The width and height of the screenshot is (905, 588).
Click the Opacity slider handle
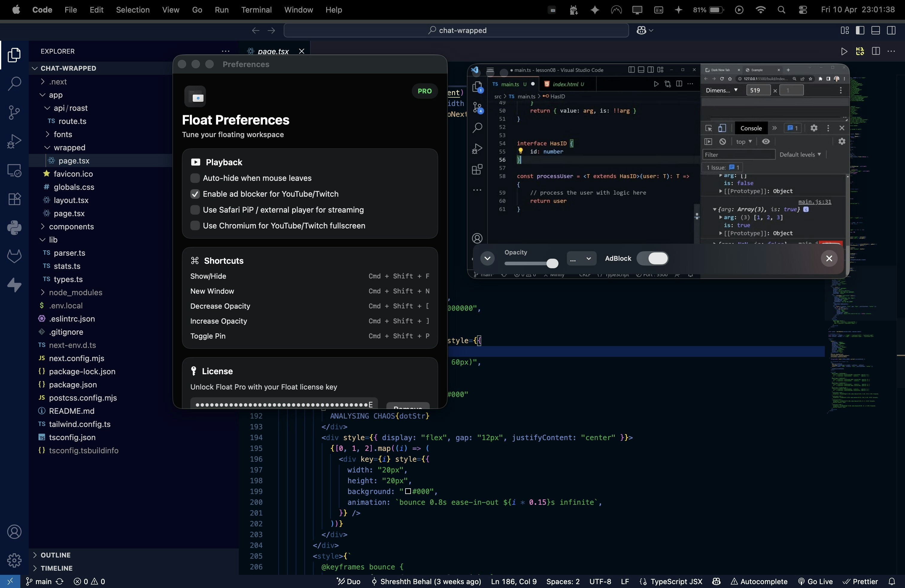552,263
